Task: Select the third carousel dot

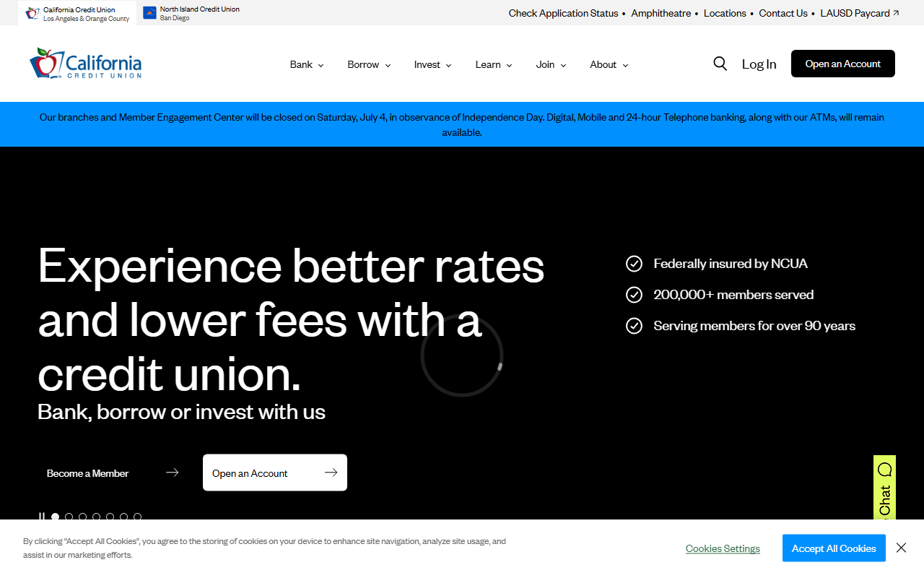Action: point(83,517)
